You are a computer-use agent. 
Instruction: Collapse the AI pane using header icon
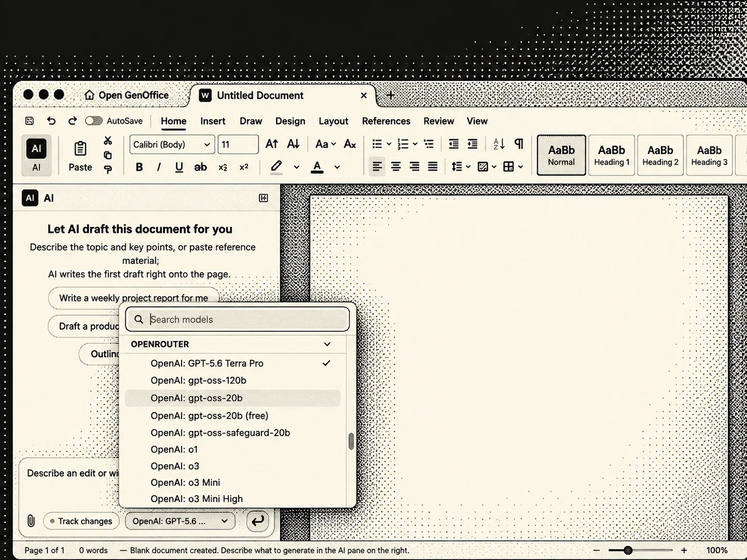[263, 198]
